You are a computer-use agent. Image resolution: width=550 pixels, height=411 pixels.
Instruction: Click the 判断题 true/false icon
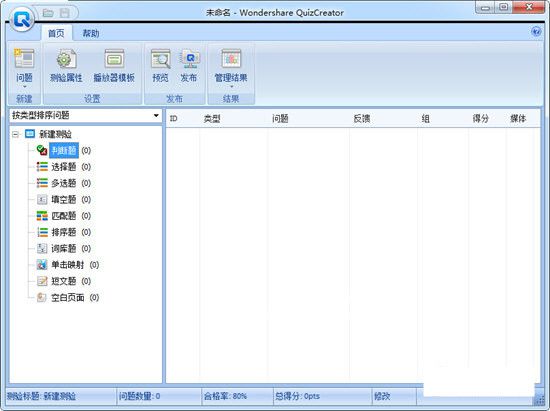click(x=42, y=150)
